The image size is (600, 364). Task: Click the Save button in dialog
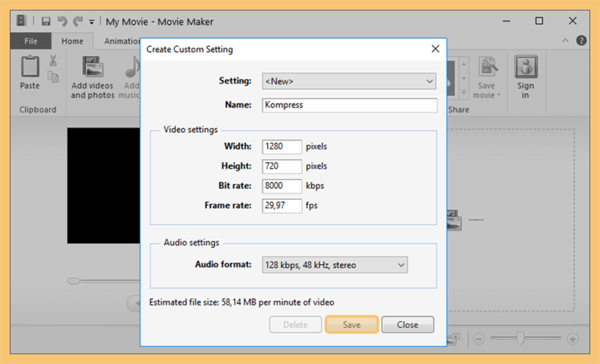tap(352, 325)
